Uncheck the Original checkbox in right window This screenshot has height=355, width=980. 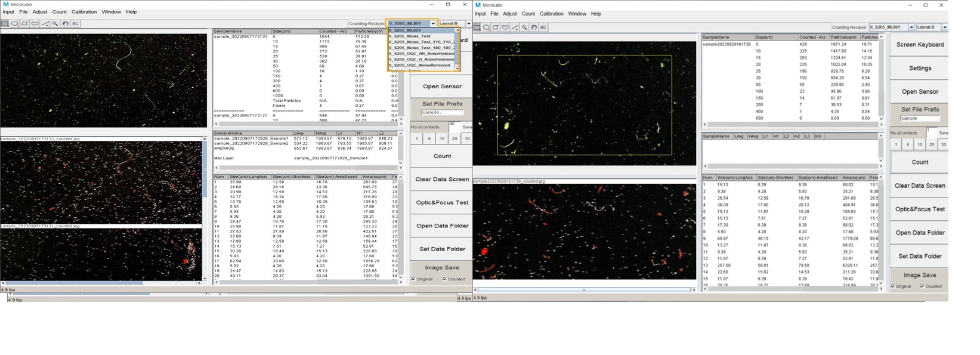tap(893, 286)
